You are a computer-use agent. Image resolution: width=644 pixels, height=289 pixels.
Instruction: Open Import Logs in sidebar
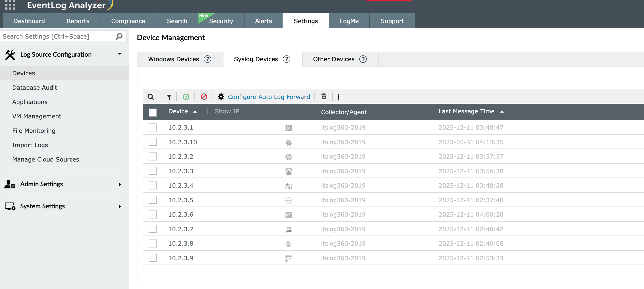(30, 145)
